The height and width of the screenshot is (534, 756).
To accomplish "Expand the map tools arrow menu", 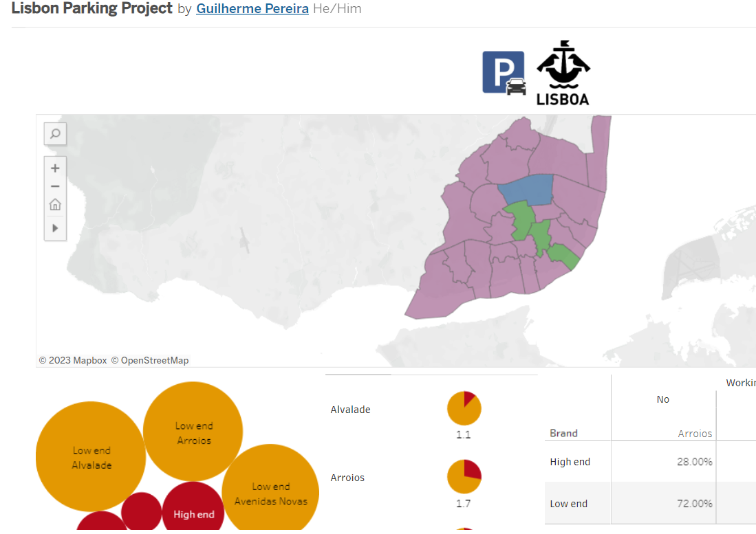I will [x=55, y=227].
